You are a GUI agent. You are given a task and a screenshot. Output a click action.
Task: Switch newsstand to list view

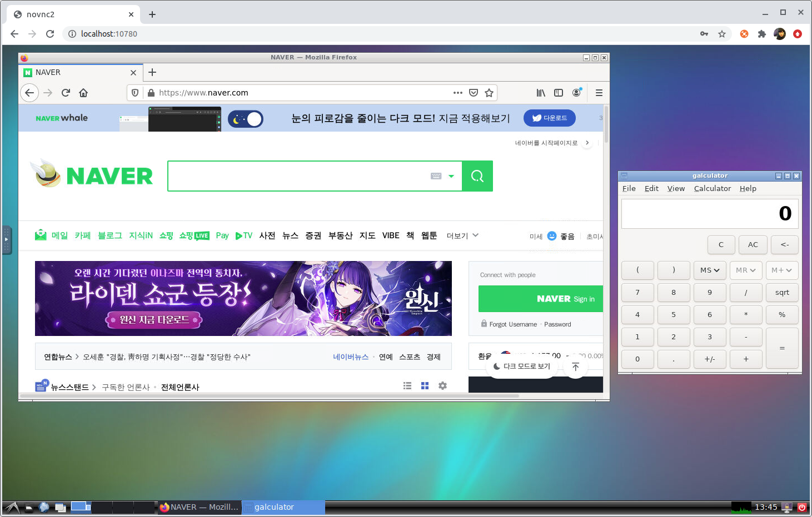tap(407, 385)
